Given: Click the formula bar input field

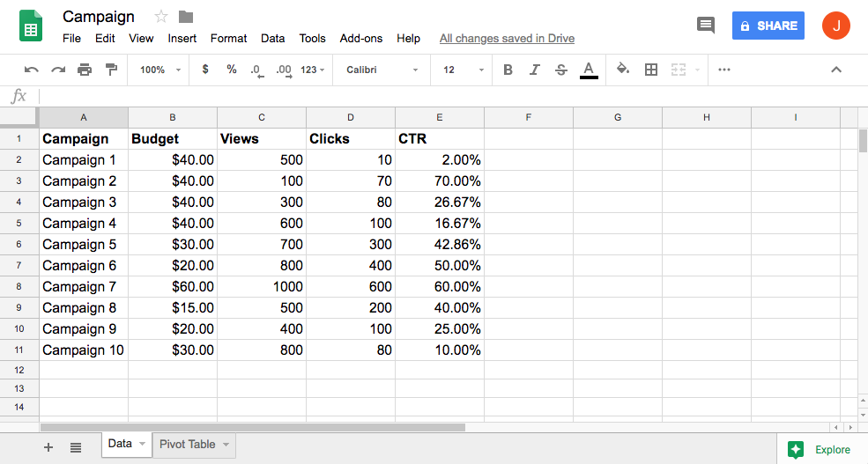Looking at the screenshot, I should pos(441,96).
